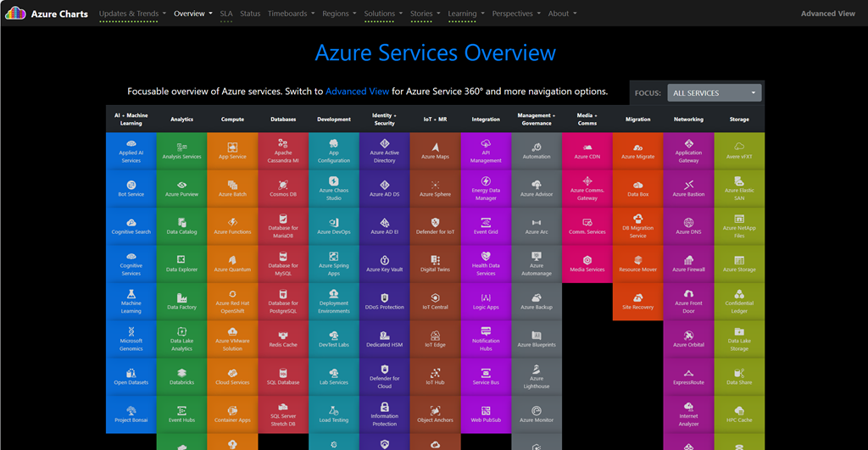The height and width of the screenshot is (450, 868).
Task: Click the Azure DevOps service icon
Action: pyautogui.click(x=334, y=224)
